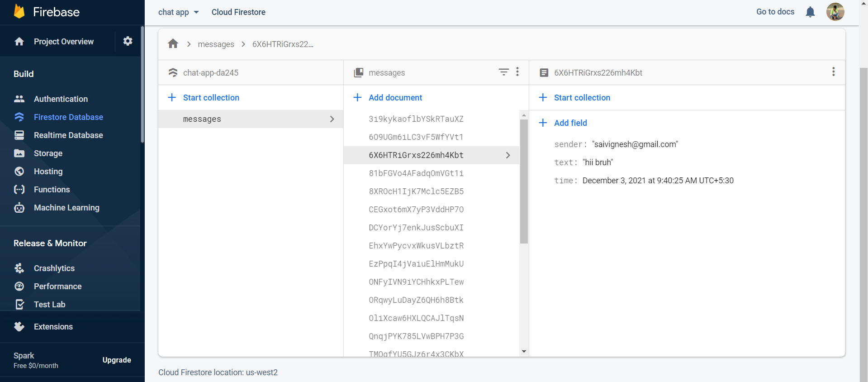Viewport: 868px width, 382px height.
Task: Click the document list scrollbar thumb
Action: 524,181
